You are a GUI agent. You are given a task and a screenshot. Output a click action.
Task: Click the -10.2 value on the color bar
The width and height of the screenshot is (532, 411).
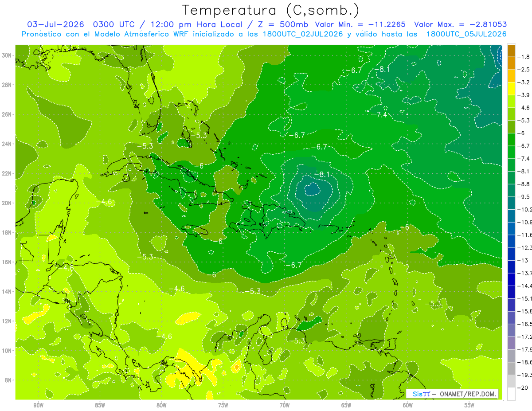pyautogui.click(x=525, y=209)
